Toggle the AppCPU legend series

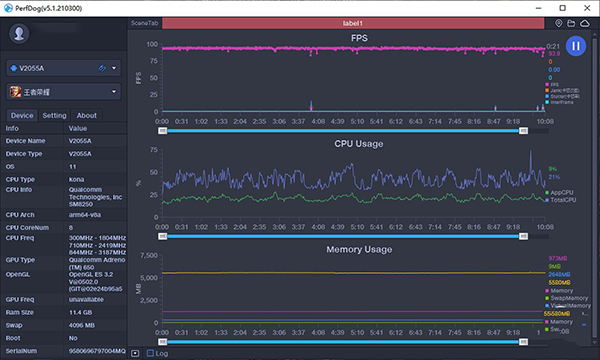(x=559, y=192)
